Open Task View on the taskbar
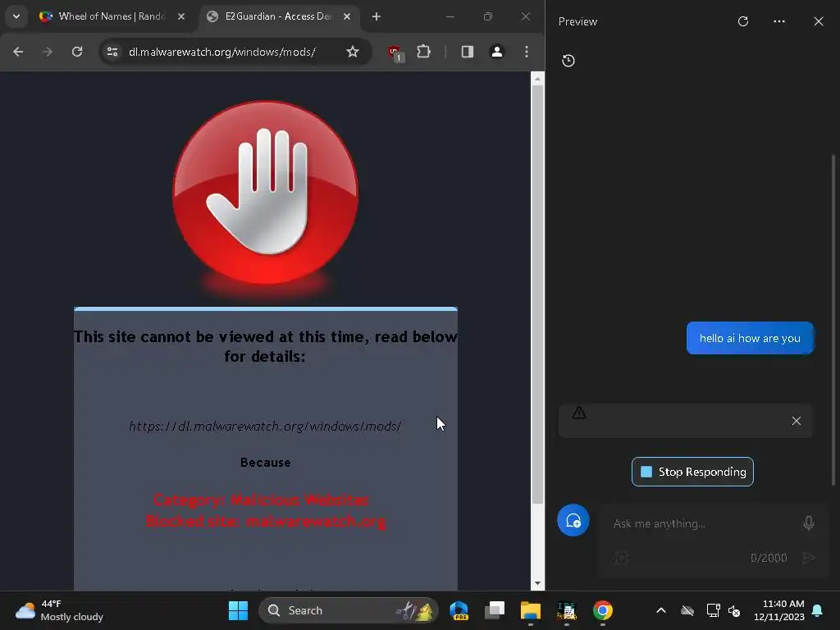840x630 pixels. pyautogui.click(x=495, y=610)
